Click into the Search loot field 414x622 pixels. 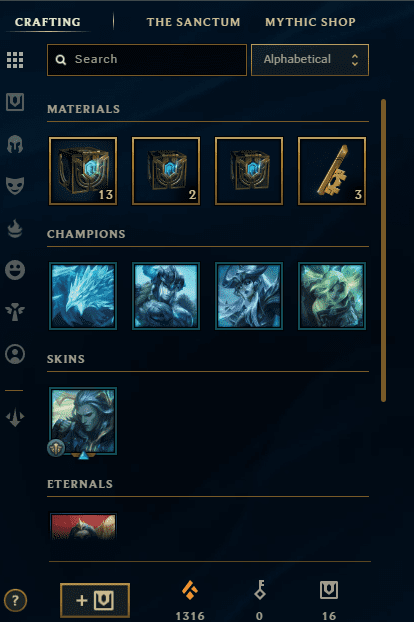(147, 60)
